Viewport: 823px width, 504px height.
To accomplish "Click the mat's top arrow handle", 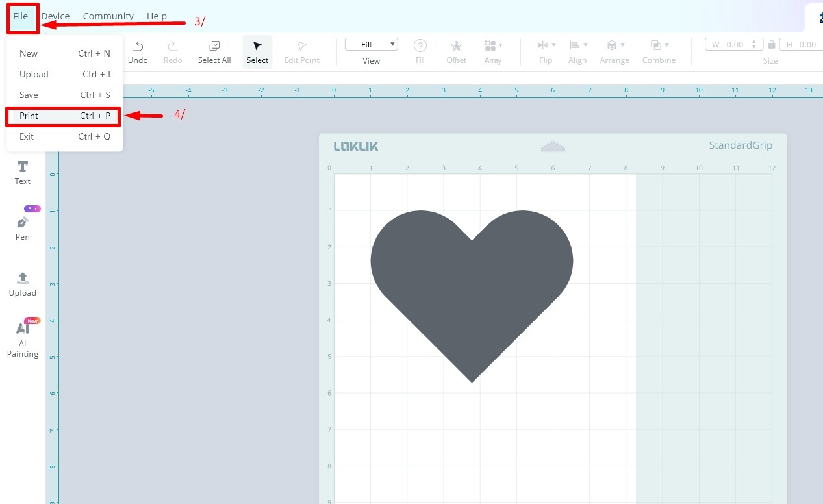I will (x=553, y=146).
